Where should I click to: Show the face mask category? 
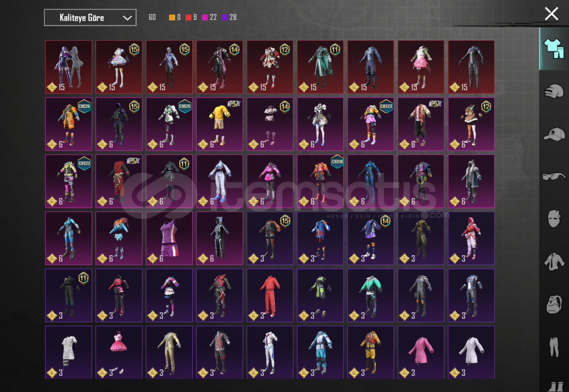pos(554,219)
